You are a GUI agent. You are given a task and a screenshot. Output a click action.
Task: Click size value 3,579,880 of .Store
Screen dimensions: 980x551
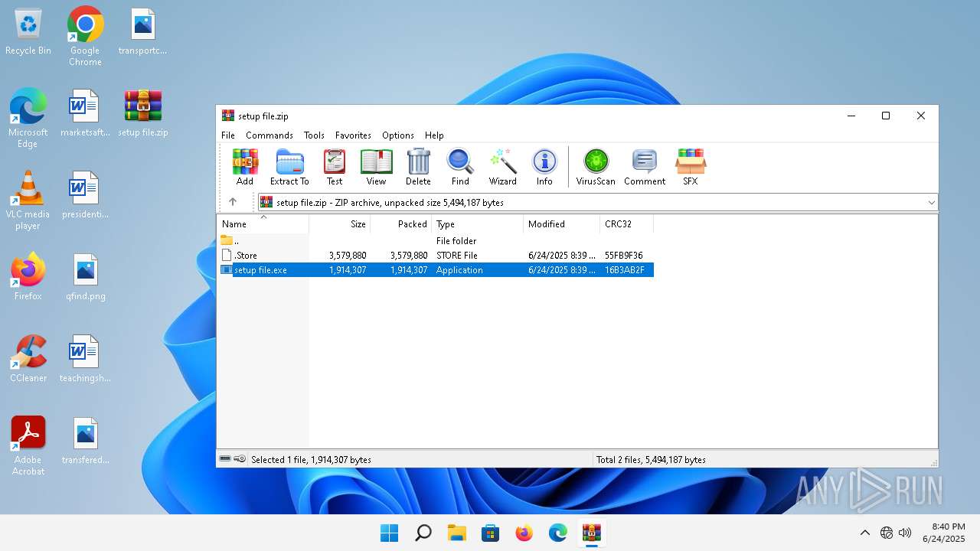tap(348, 256)
